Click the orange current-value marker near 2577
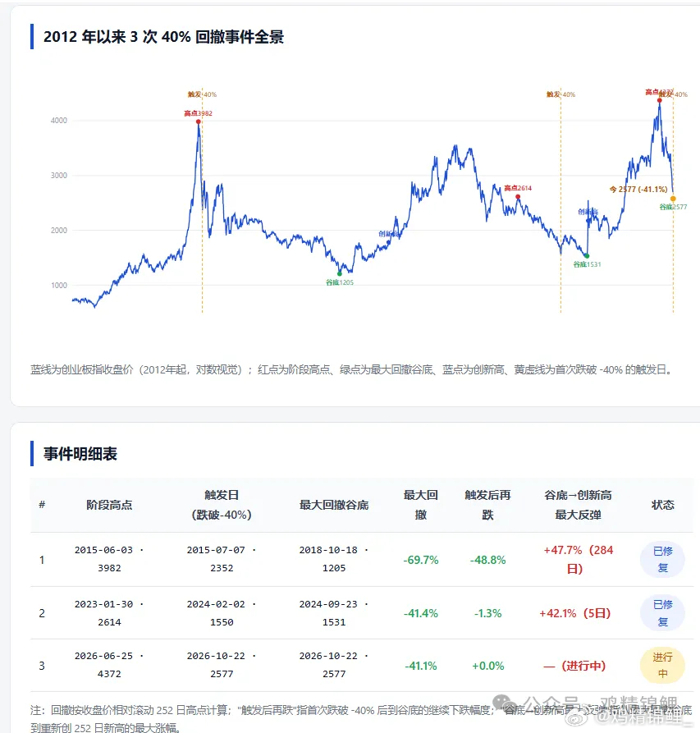The height and width of the screenshot is (733, 700). pyautogui.click(x=673, y=199)
